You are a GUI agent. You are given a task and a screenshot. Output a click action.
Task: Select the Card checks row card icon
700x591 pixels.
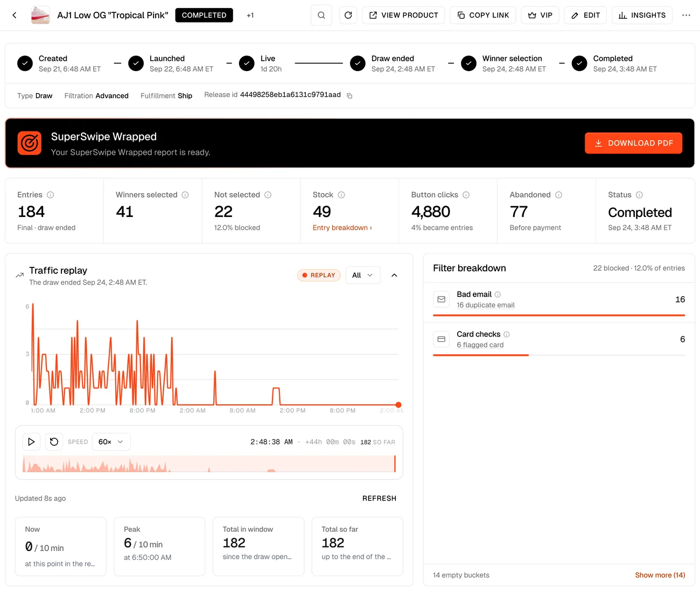(x=441, y=339)
